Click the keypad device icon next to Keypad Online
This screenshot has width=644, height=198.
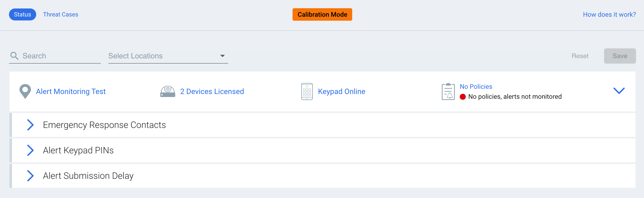click(x=307, y=91)
